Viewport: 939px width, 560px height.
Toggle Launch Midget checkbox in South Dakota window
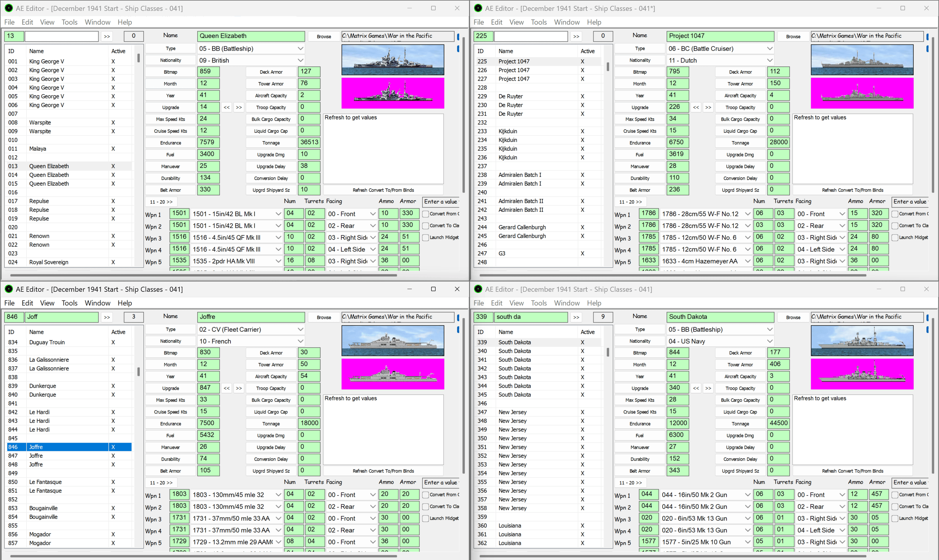coord(895,518)
